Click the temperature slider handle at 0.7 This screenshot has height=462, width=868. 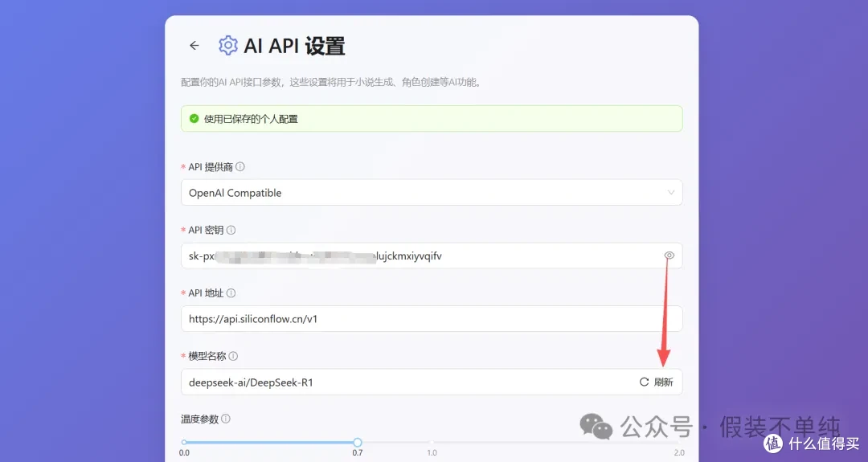(358, 442)
